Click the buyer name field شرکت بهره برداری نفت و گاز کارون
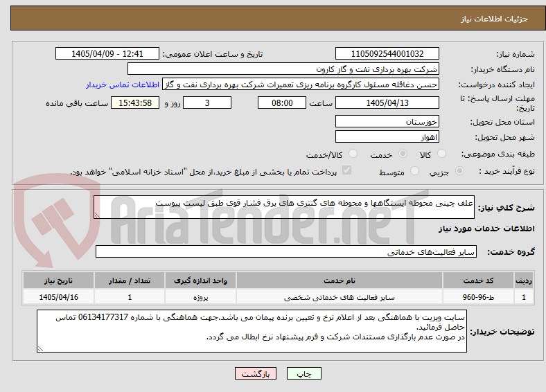 [283, 69]
